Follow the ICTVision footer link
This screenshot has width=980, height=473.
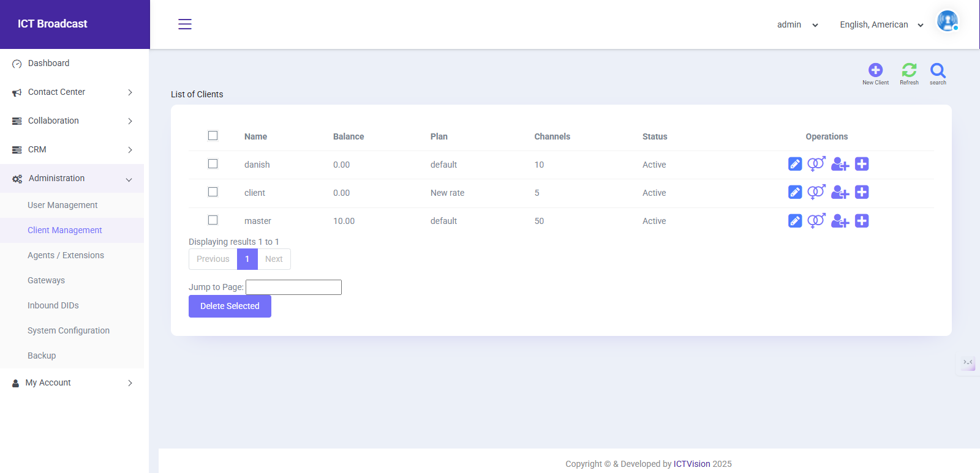(x=692, y=464)
